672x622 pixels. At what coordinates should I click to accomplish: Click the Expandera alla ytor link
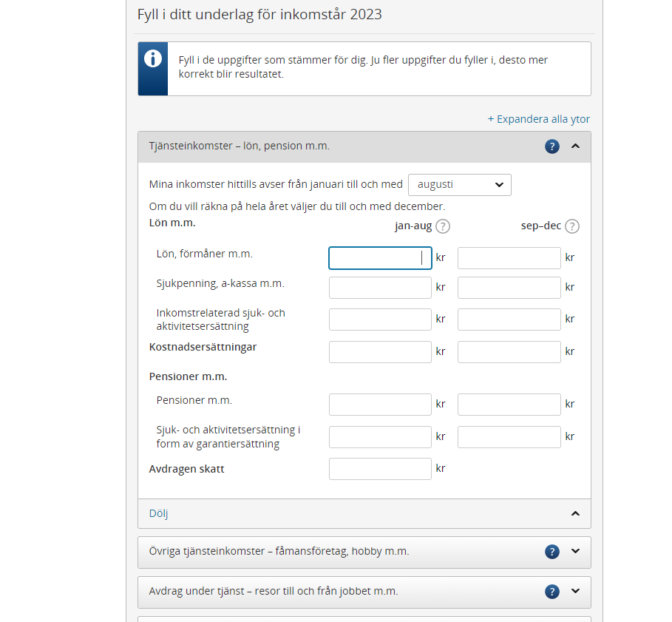tap(538, 119)
